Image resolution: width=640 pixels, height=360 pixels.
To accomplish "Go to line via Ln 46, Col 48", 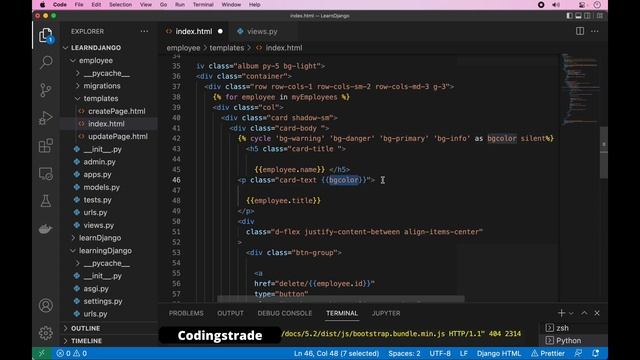I will 336,353.
